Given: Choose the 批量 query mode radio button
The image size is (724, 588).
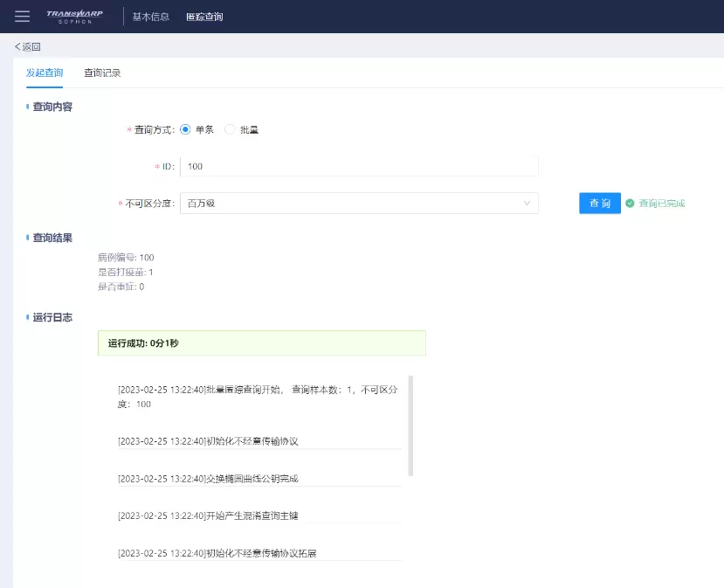Looking at the screenshot, I should point(230,129).
